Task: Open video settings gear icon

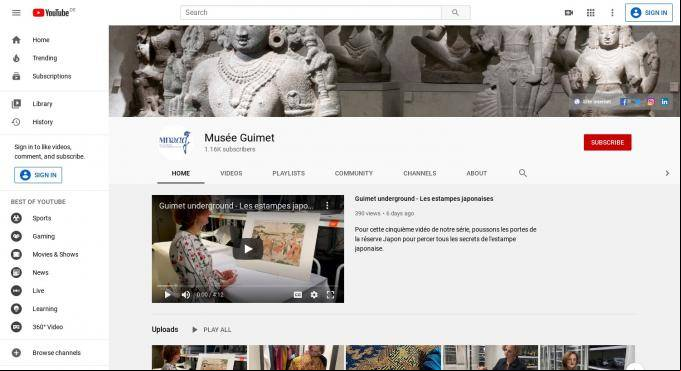Action: [x=314, y=295]
